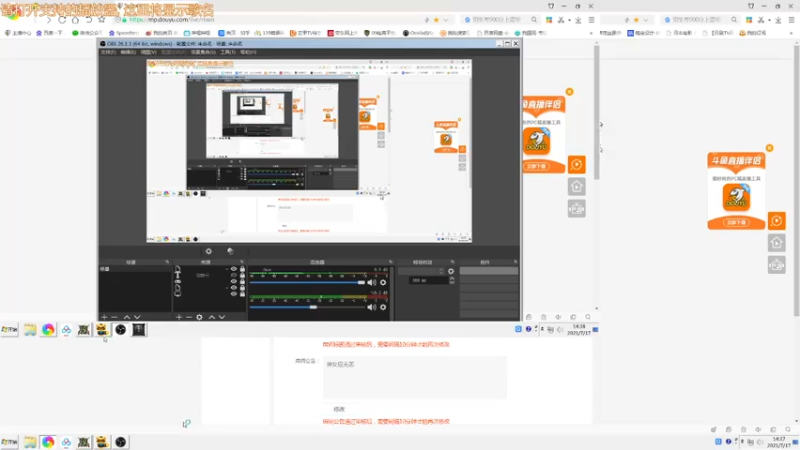Pop out the OBS Scenes dock via header icon

tap(167, 262)
